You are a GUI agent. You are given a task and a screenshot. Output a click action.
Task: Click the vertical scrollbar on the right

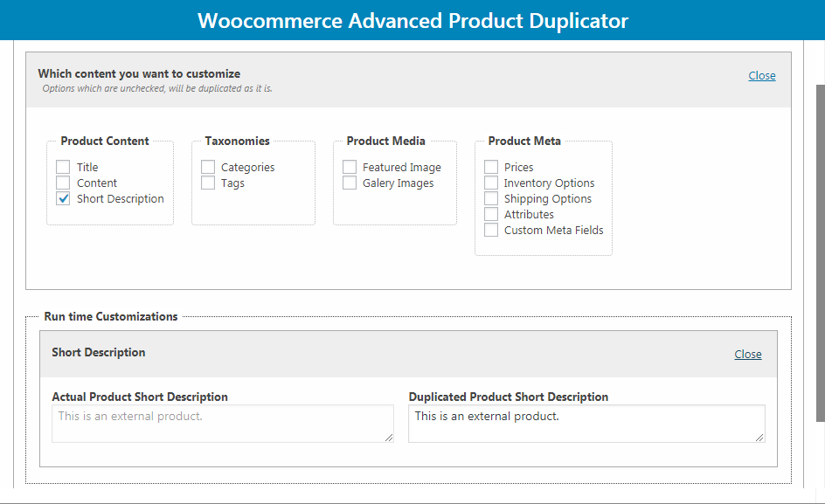(x=821, y=252)
